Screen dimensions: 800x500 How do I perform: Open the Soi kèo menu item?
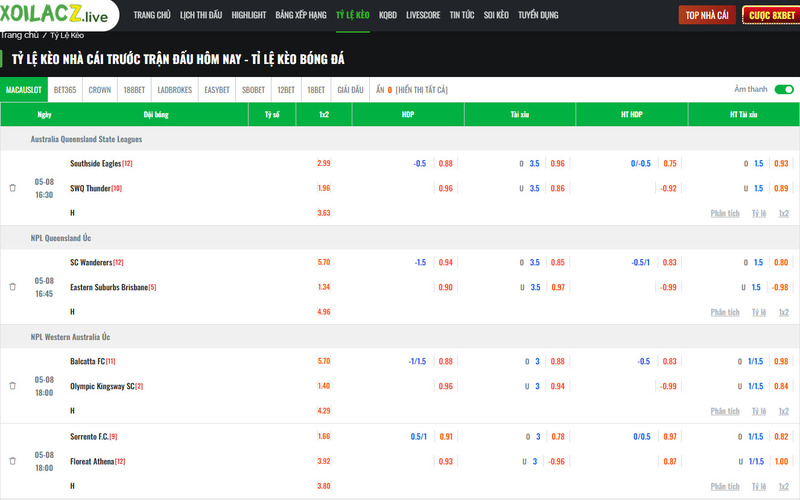pos(496,15)
